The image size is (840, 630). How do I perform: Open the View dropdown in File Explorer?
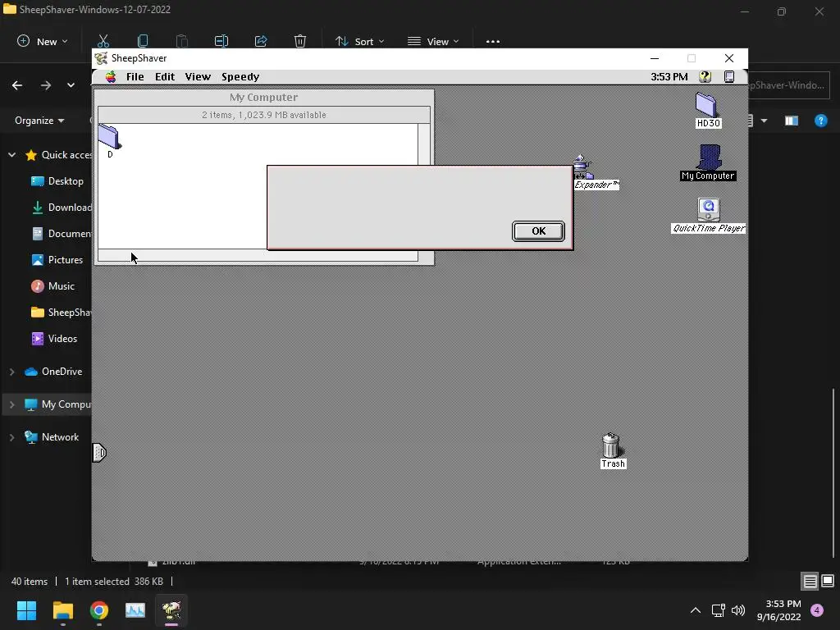point(433,41)
